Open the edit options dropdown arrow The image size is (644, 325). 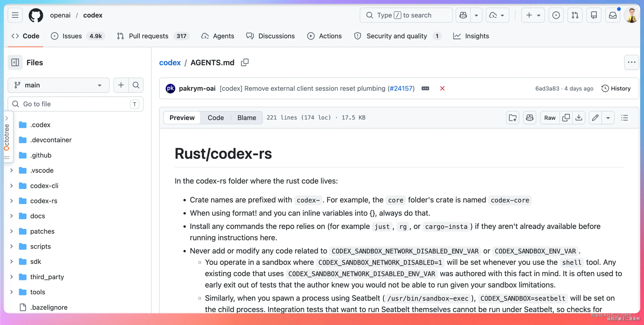[x=608, y=118]
